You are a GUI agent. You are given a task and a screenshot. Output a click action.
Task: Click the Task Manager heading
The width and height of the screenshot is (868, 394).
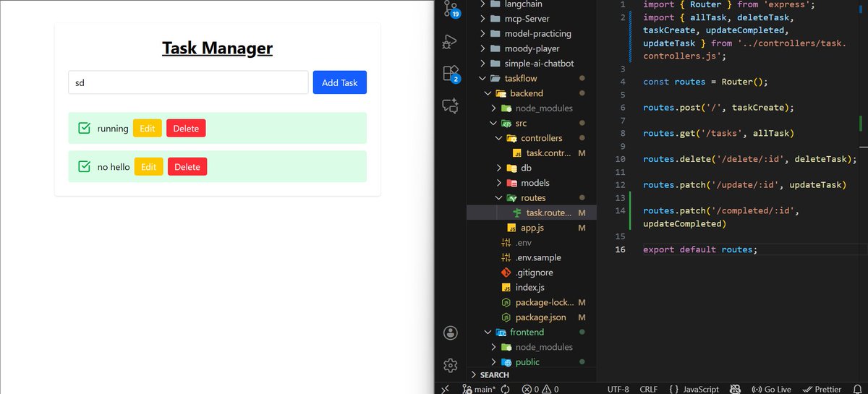click(217, 48)
